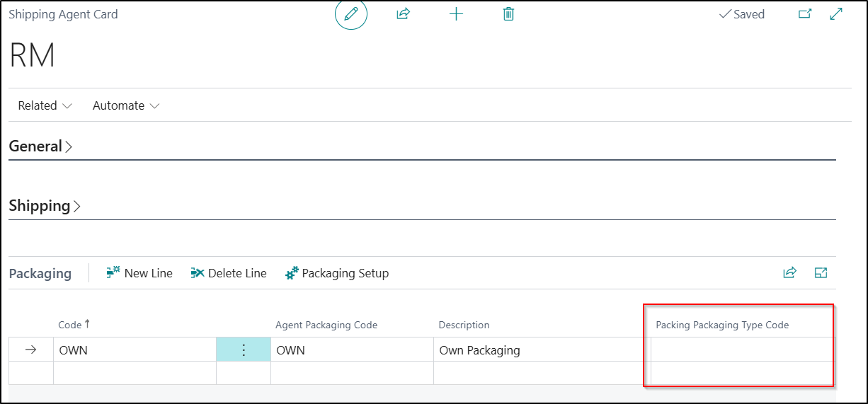Screen dimensions: 868x404
Task: Click Delete Line in Packaging toolbar
Action: tap(229, 273)
